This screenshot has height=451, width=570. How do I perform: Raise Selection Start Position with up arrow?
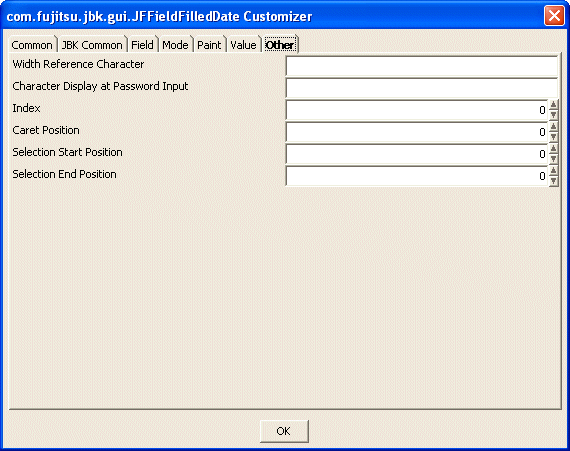pos(553,149)
